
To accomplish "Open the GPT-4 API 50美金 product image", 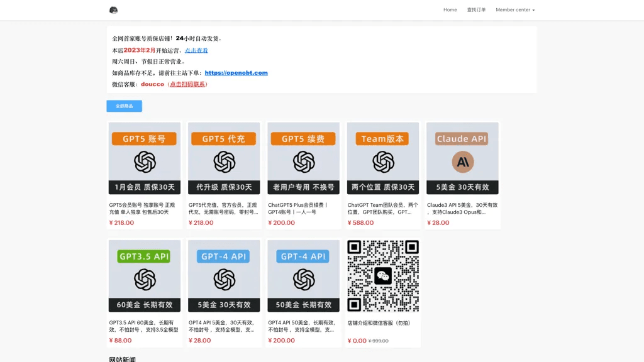I will click(304, 276).
